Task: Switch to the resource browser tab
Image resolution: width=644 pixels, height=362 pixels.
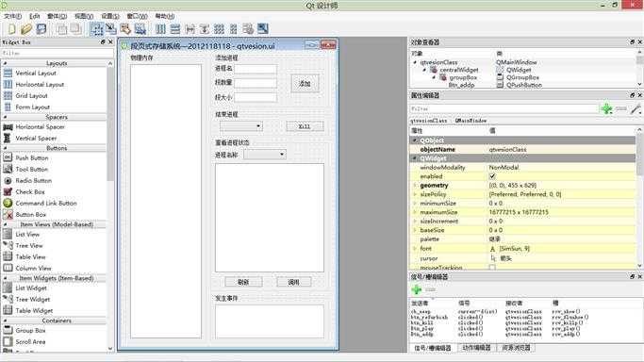Action: pos(516,348)
